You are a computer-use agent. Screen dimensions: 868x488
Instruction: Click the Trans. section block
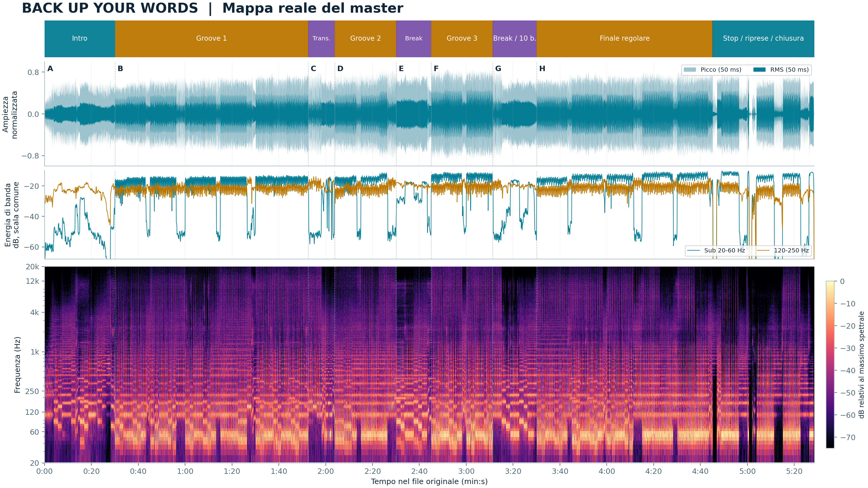click(322, 38)
